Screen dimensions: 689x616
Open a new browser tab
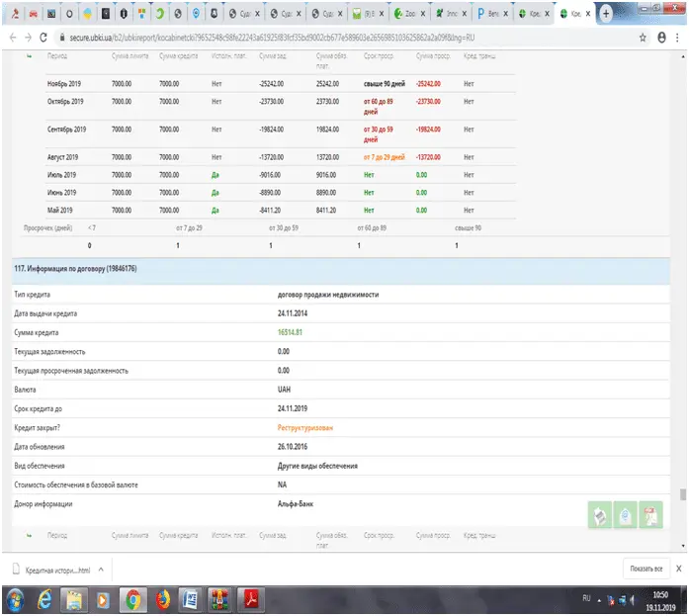click(606, 14)
